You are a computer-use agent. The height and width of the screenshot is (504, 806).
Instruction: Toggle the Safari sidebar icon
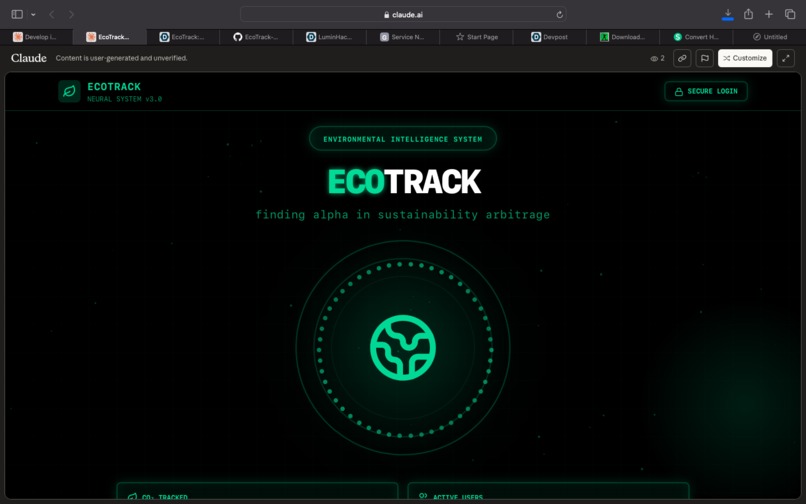point(17,14)
